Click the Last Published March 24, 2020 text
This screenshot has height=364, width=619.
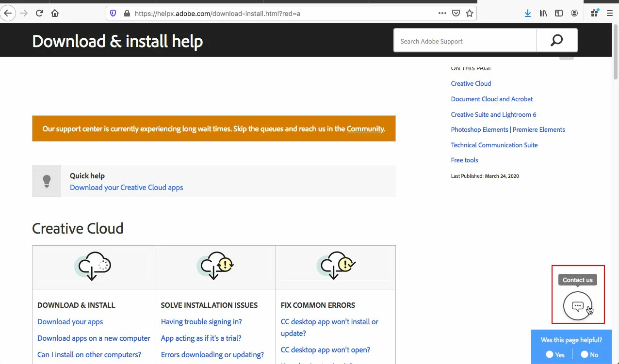[485, 176]
